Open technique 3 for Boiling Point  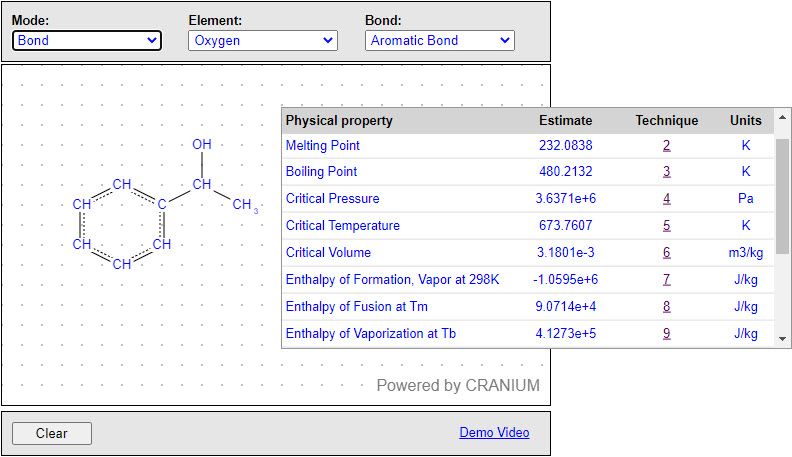[666, 172]
